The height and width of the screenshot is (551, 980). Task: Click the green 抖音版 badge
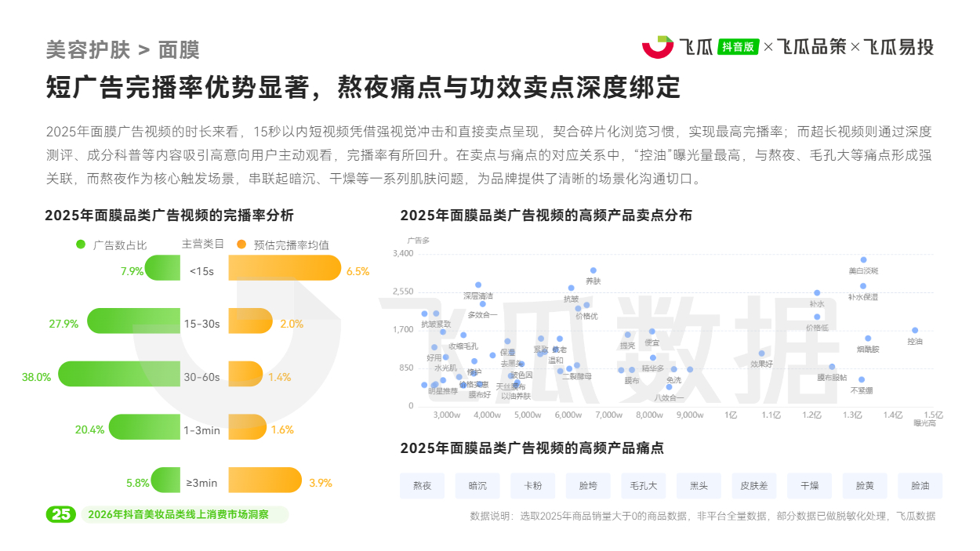coord(738,47)
